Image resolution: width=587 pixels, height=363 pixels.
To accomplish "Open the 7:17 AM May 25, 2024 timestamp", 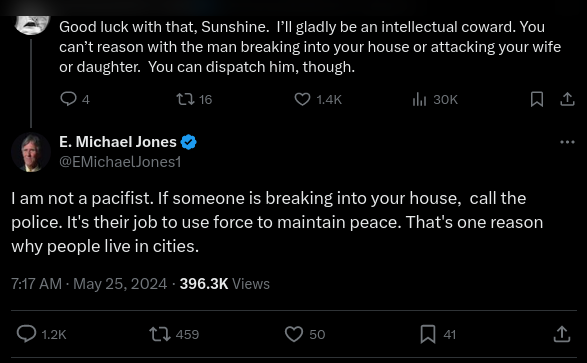I will pyautogui.click(x=89, y=284).
